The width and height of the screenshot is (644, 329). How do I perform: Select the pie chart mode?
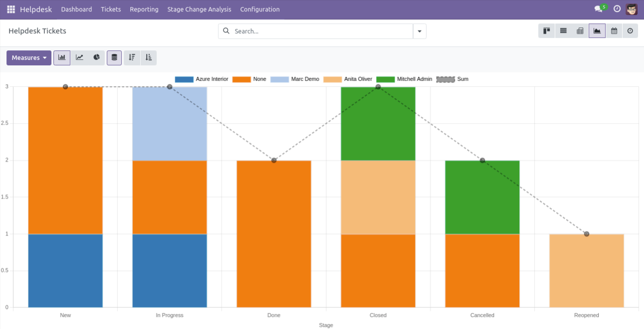click(x=96, y=58)
